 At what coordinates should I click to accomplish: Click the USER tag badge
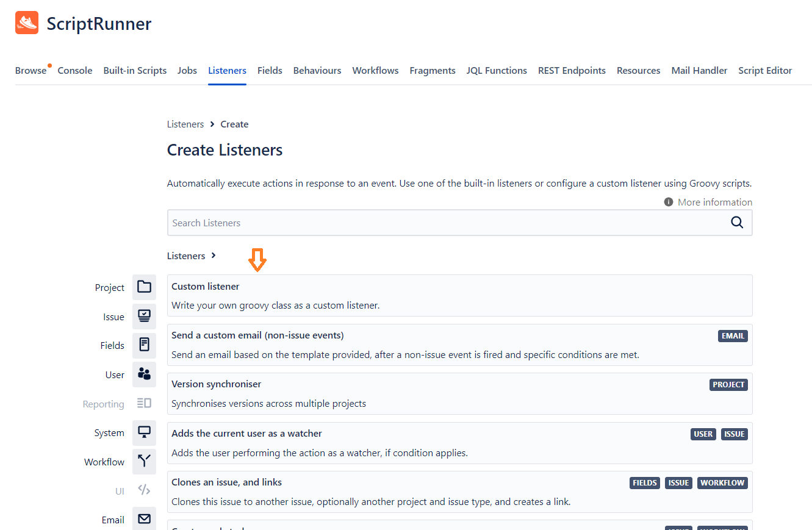pyautogui.click(x=703, y=434)
